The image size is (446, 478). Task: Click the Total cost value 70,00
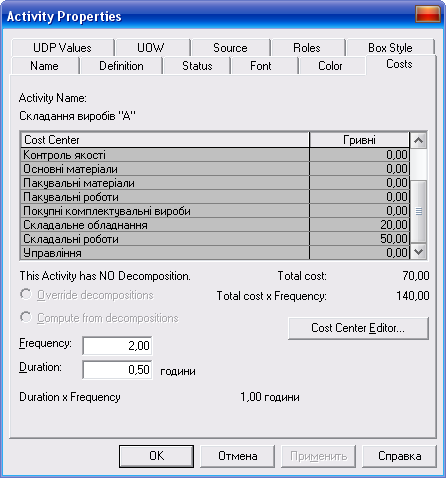[416, 276]
